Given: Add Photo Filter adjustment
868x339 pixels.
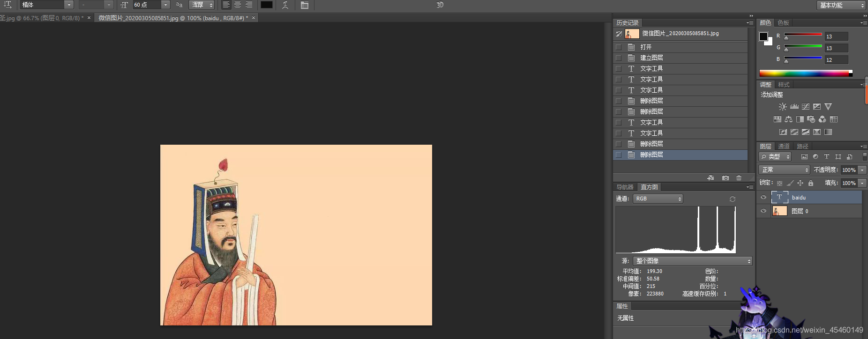Looking at the screenshot, I should coord(811,119).
